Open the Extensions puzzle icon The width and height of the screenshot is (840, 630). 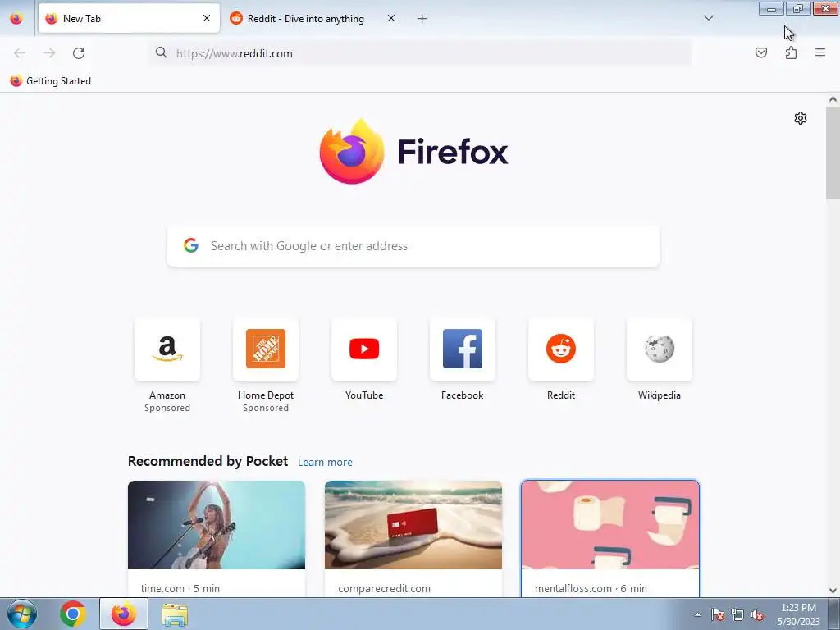(x=791, y=52)
